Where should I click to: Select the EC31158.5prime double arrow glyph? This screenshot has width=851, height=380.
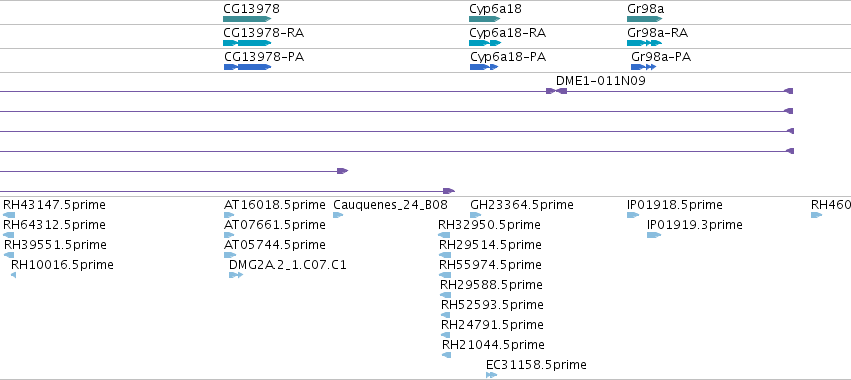(491, 375)
